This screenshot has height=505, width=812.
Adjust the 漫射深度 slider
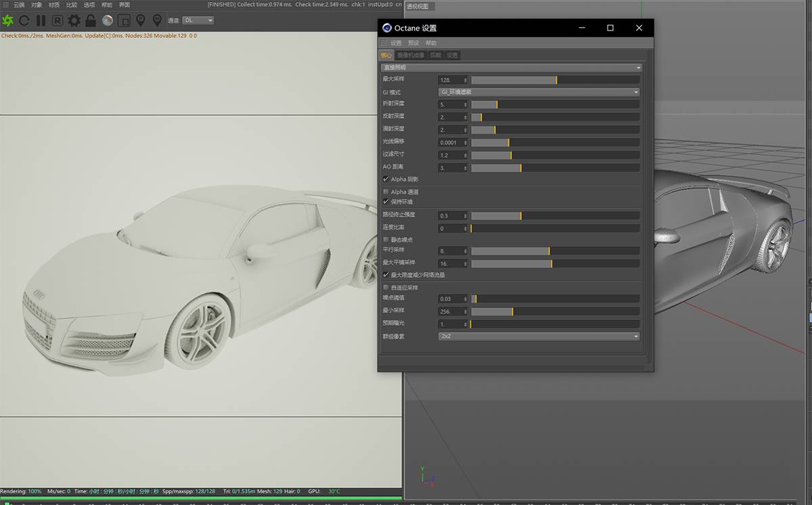[x=556, y=129]
